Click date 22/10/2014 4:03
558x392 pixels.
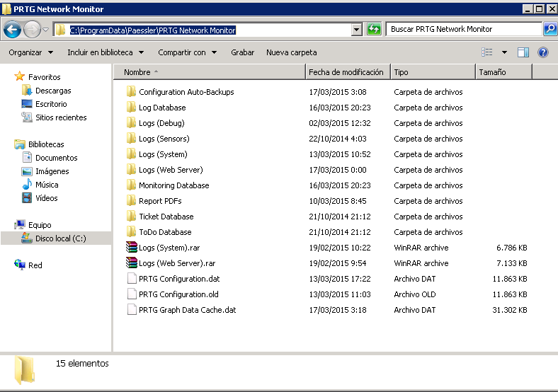[x=338, y=139]
